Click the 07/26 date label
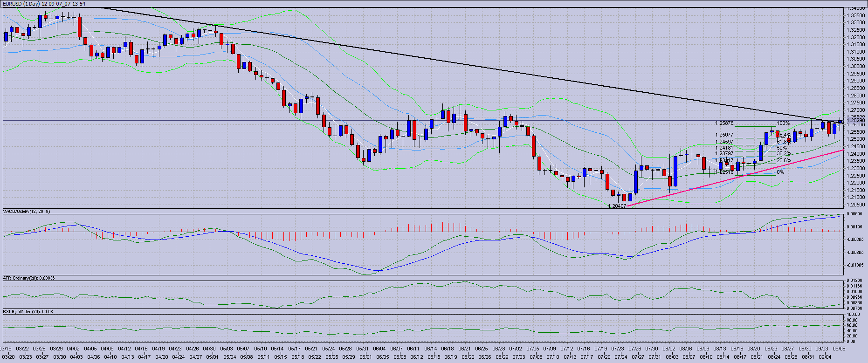Screen dimensions: 868x363 (635, 349)
